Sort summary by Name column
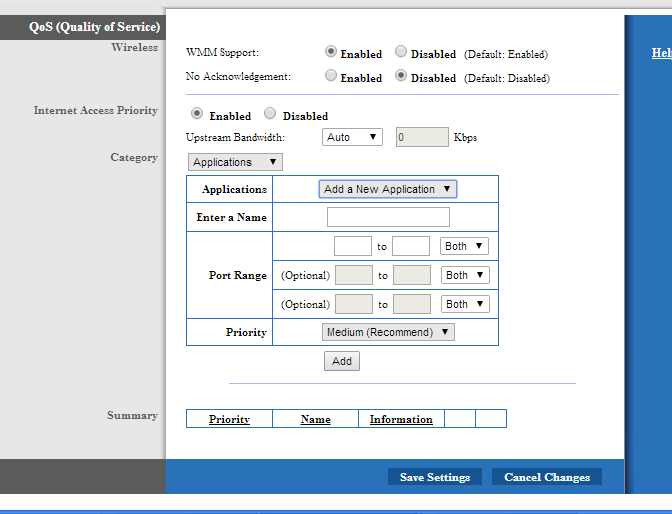Image resolution: width=672 pixels, height=514 pixels. click(315, 419)
